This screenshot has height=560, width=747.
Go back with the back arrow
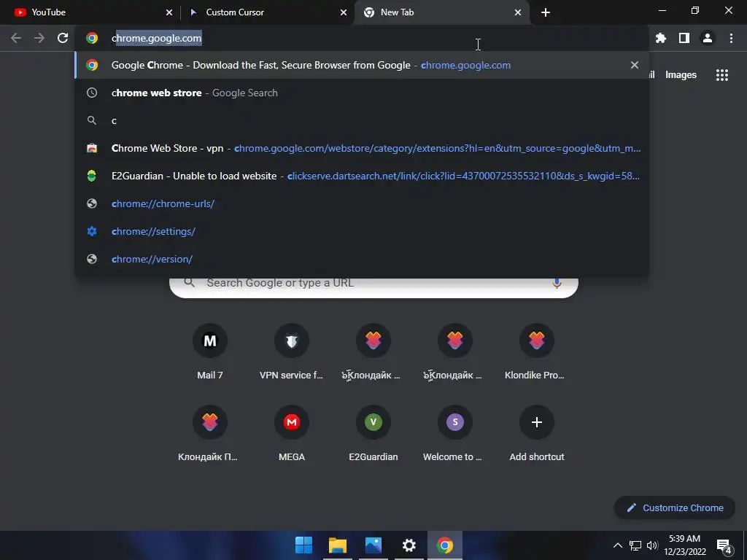16,38
